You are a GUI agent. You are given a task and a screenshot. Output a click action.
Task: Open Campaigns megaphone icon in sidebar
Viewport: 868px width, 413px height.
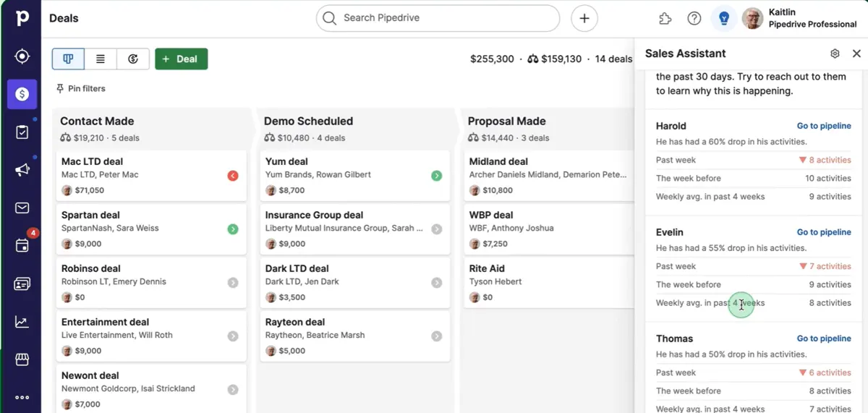[x=22, y=170]
